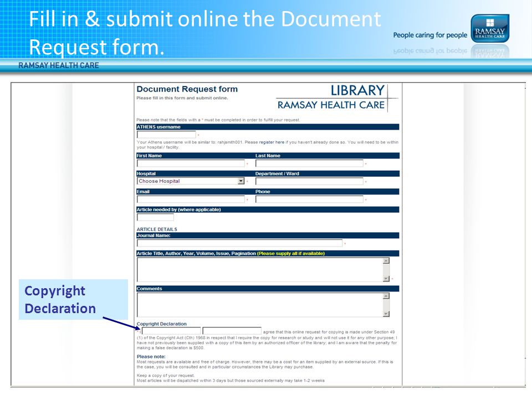Image resolution: width=532 pixels, height=399 pixels.
Task: Click the Phone input field
Action: 309,199
